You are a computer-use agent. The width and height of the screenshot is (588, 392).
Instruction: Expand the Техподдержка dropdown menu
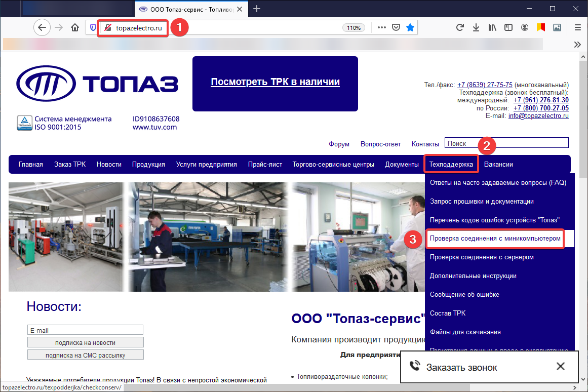click(x=451, y=164)
